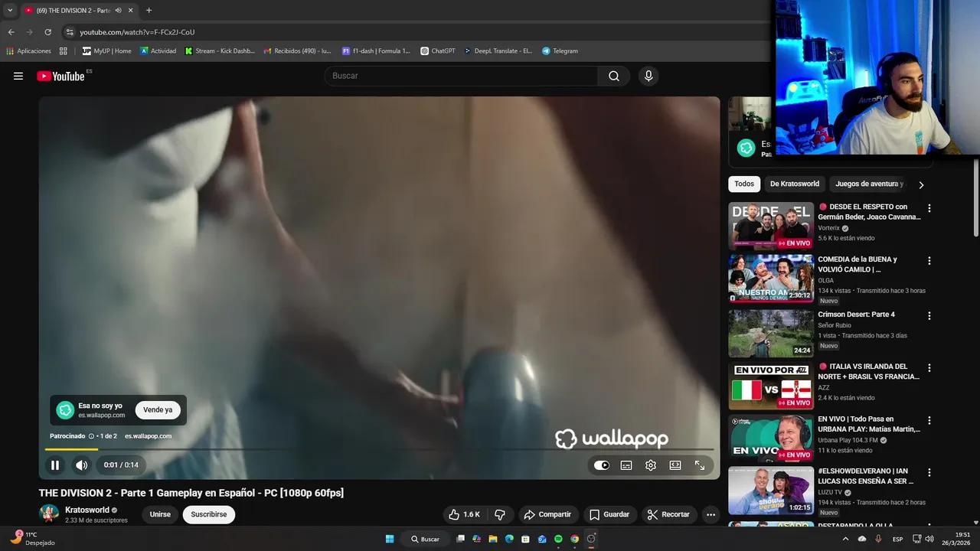Image resolution: width=980 pixels, height=551 pixels.
Task: Open the ad info icon next to Patrocinado
Action: pyautogui.click(x=91, y=436)
